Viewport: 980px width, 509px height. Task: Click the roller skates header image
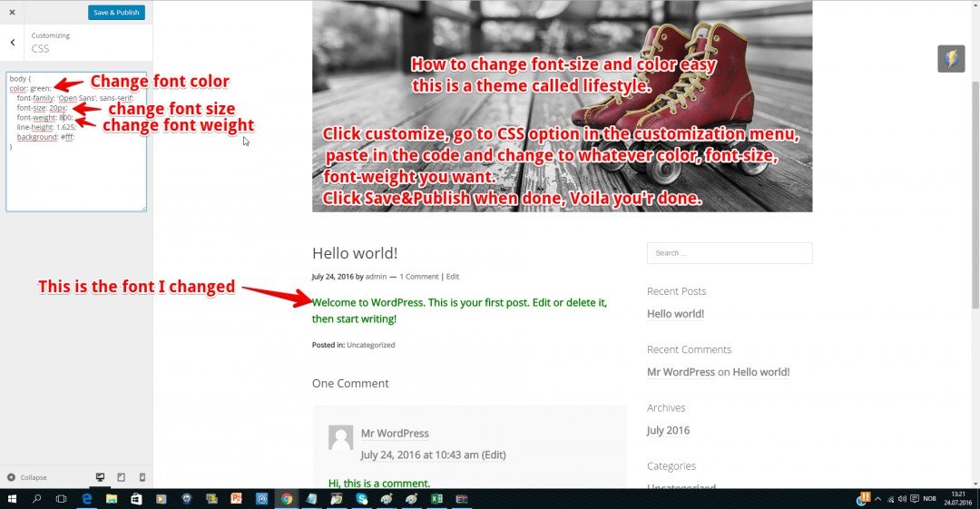tap(562, 106)
